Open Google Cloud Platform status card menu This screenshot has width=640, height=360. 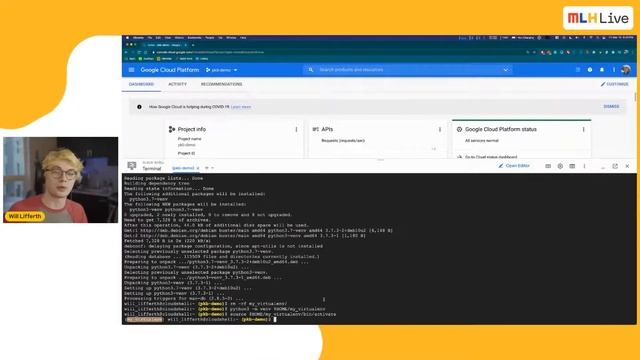(583, 129)
